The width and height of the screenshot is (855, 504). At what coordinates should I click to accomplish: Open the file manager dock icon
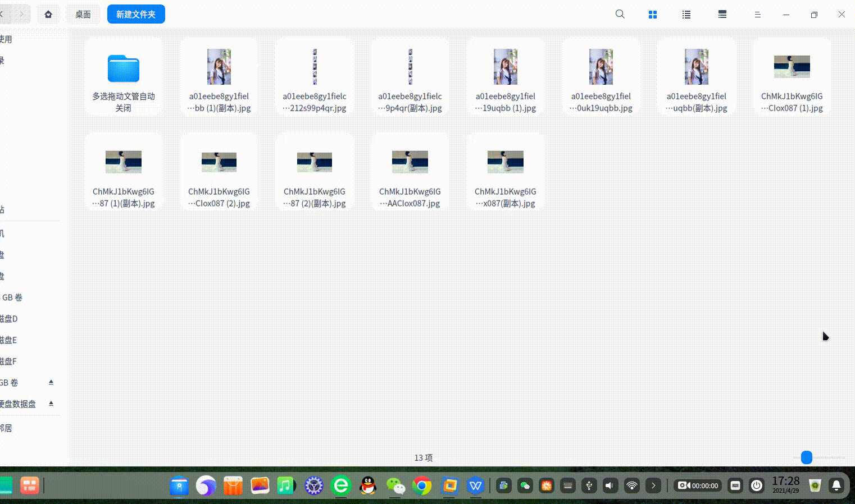179,485
